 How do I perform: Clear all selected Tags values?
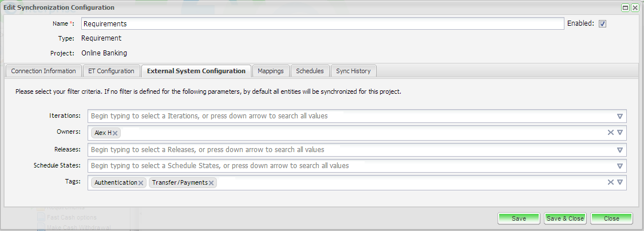610,182
